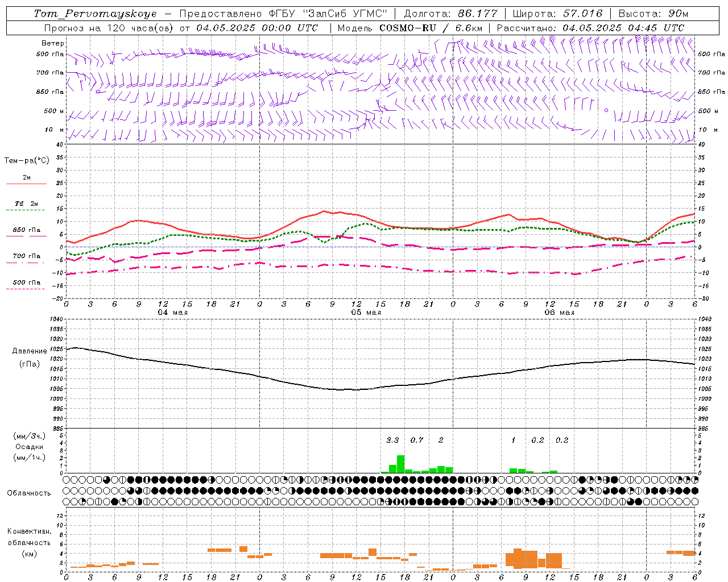Click the (мм/1ч.) precipitation unit label
Screen dimensions: 728x582
tap(29, 458)
